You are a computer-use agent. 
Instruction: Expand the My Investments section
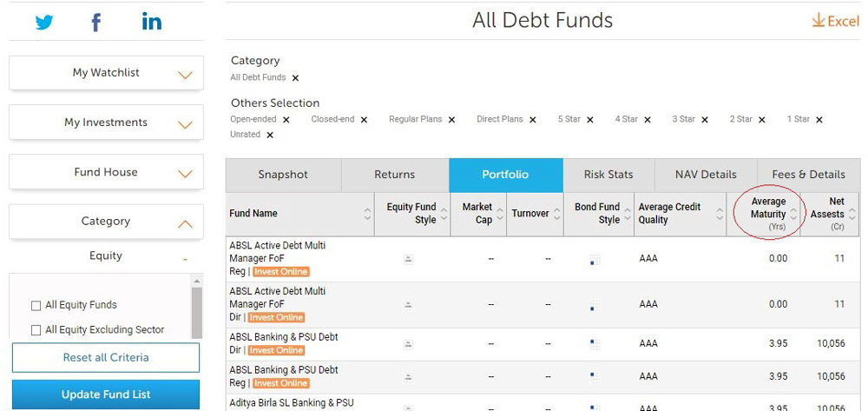tap(185, 124)
